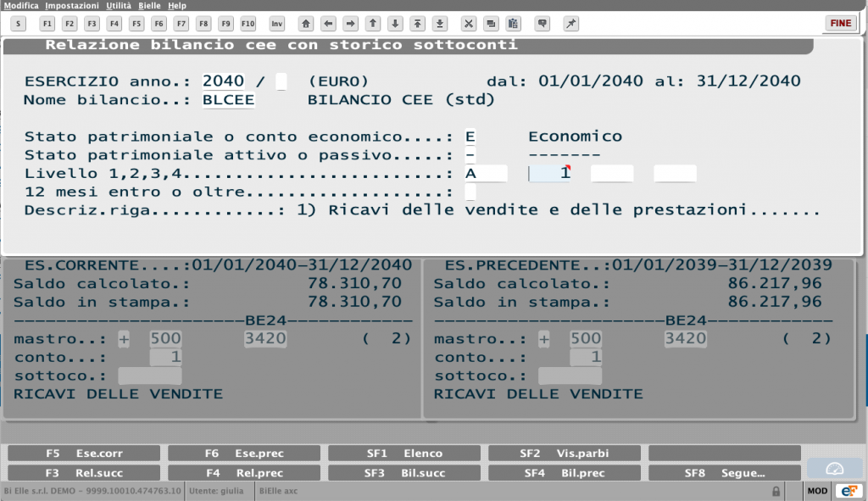Viewport: 868px width, 501px height.
Task: Click the home arrow toolbar icon
Action: (x=305, y=24)
